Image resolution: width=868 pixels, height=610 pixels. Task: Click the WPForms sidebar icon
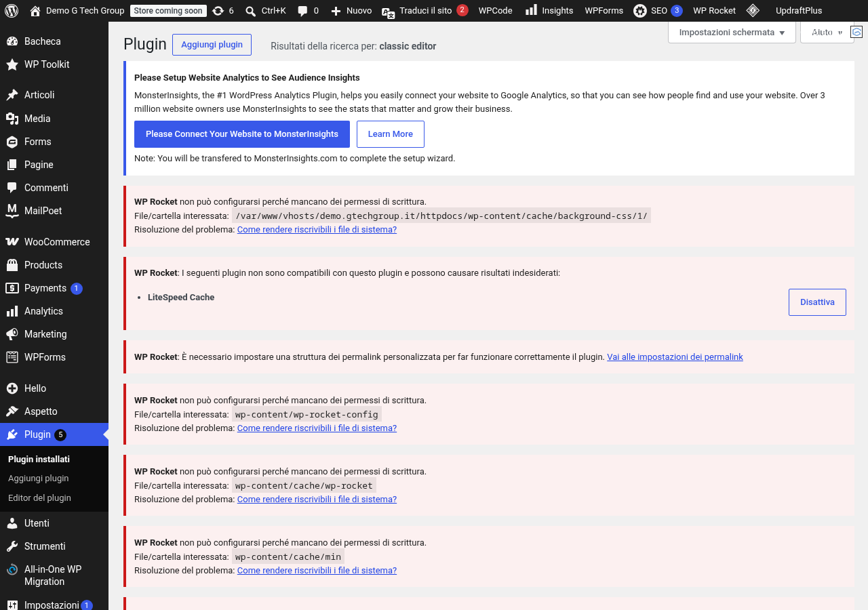tap(12, 357)
